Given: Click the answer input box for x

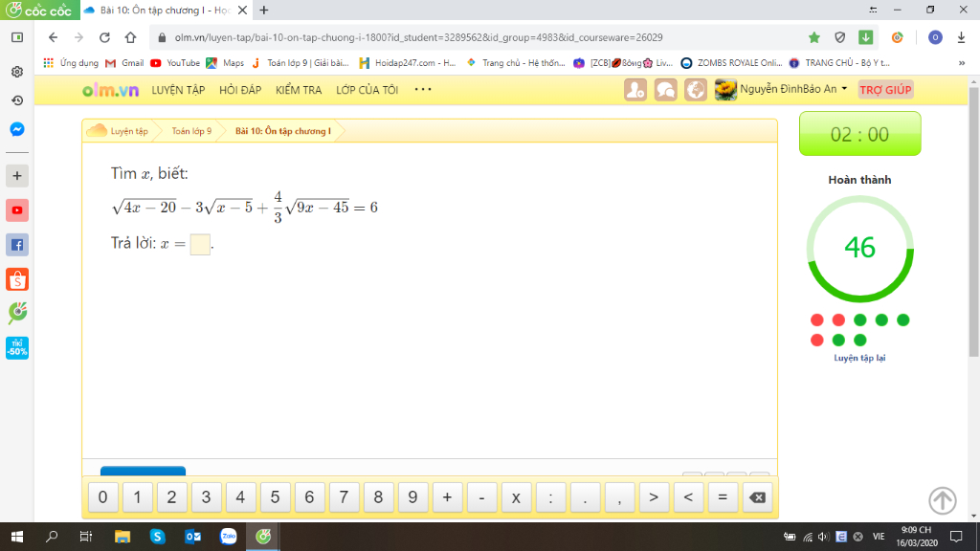Looking at the screenshot, I should click(x=200, y=244).
